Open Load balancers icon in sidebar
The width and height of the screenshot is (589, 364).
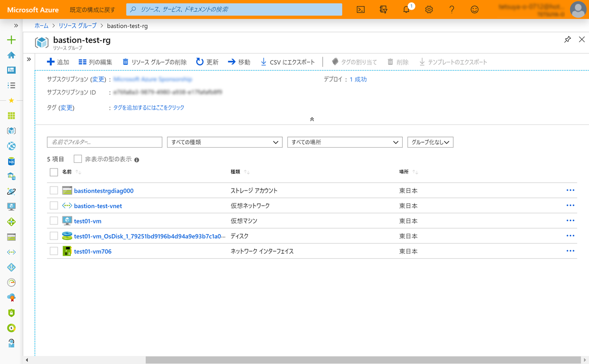pos(11,222)
